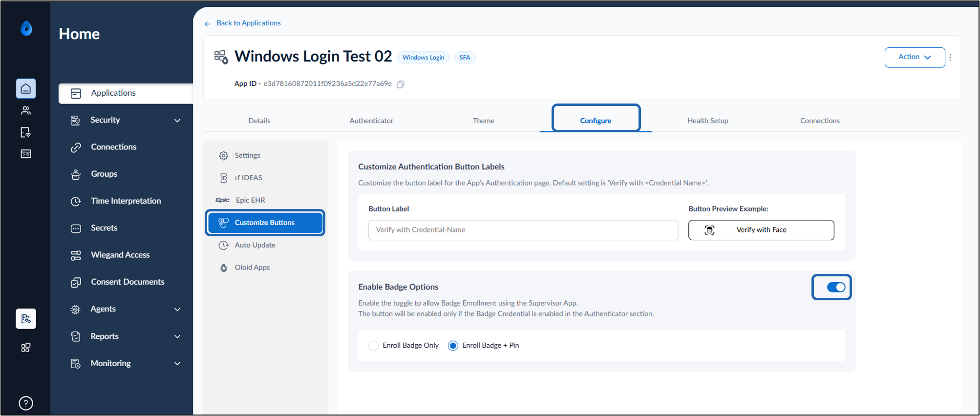The width and height of the screenshot is (980, 416).
Task: Open the three-dot more options menu
Action: 950,58
